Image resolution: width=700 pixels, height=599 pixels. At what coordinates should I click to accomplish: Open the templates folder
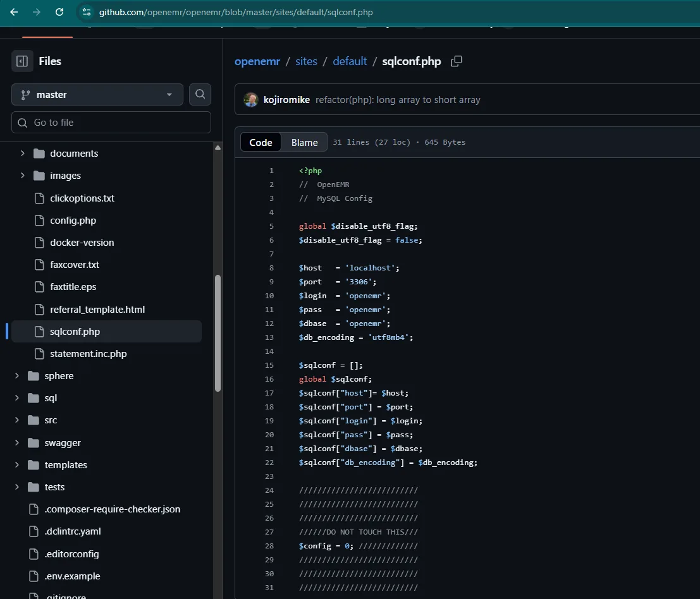click(x=66, y=465)
